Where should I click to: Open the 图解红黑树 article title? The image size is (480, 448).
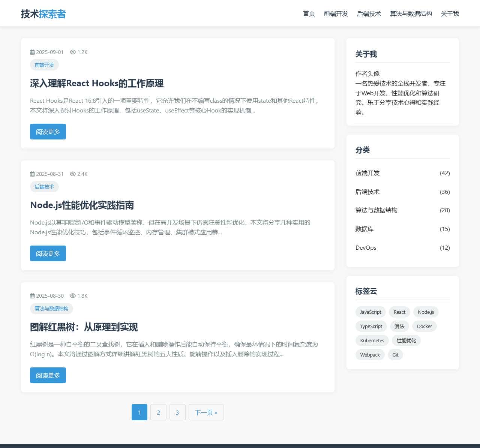click(x=84, y=327)
